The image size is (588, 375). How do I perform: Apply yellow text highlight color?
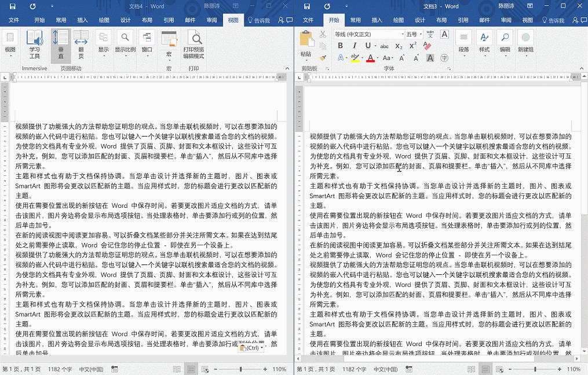pos(355,58)
